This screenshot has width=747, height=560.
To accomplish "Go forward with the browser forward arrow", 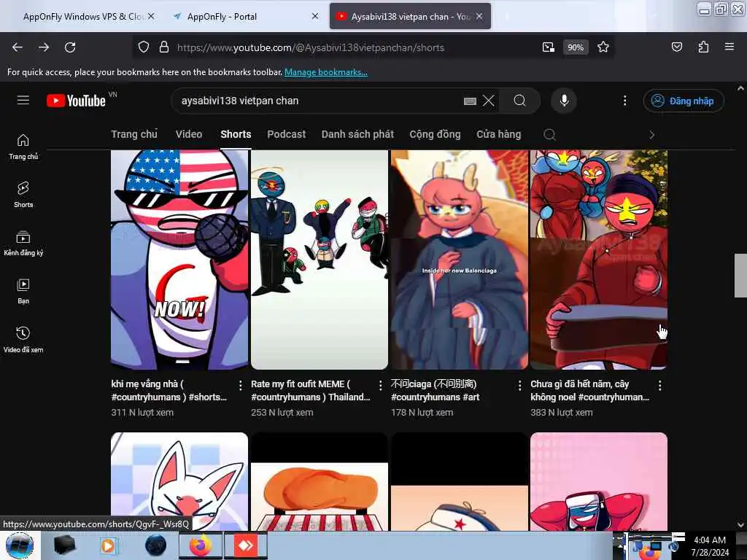I will [44, 47].
